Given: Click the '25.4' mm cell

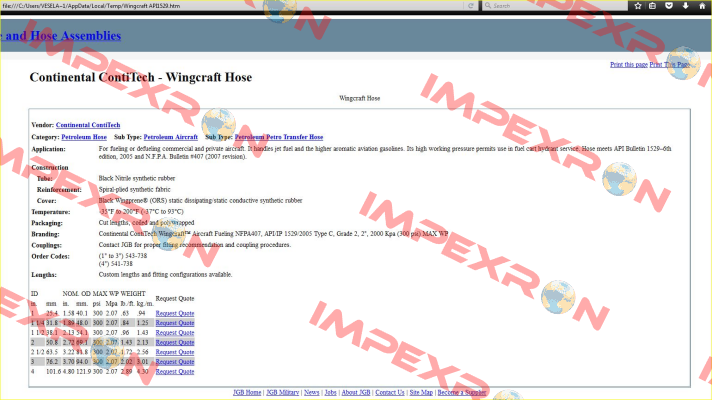Looking at the screenshot, I should click(52, 313).
